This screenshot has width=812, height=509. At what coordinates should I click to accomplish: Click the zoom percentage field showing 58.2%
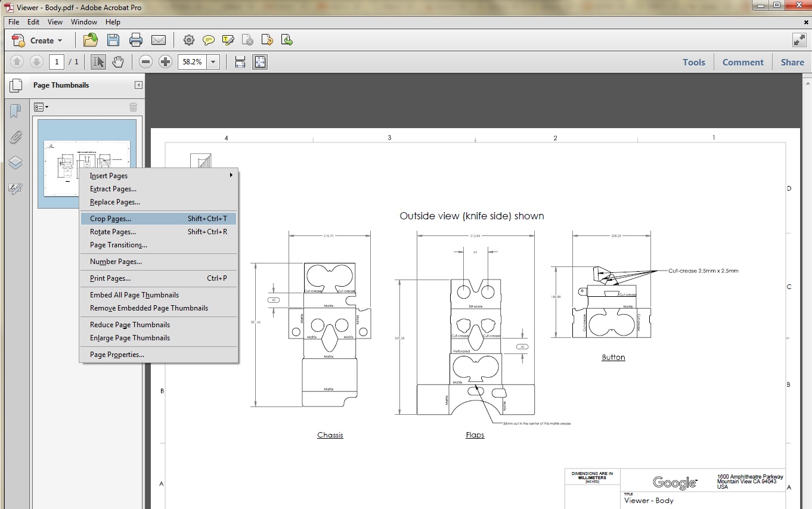point(192,61)
